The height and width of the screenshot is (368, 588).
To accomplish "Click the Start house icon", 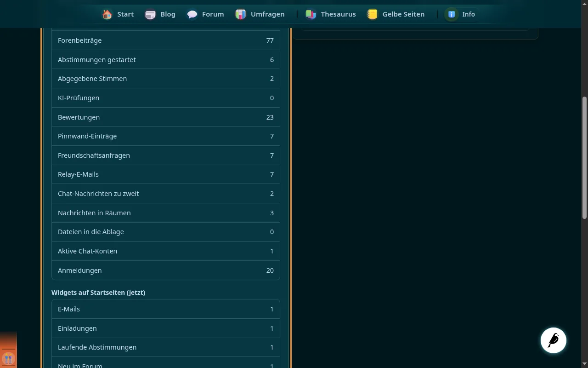I will (x=107, y=14).
